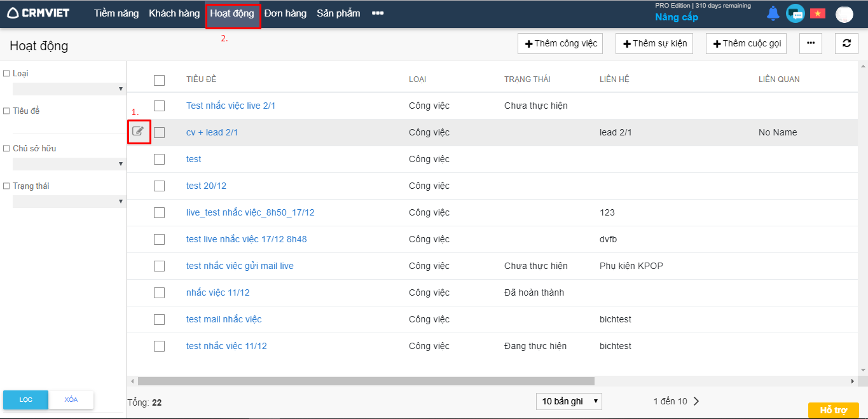Screen dimensions: 868x419
Task: Click the refresh list icon button
Action: click(846, 43)
